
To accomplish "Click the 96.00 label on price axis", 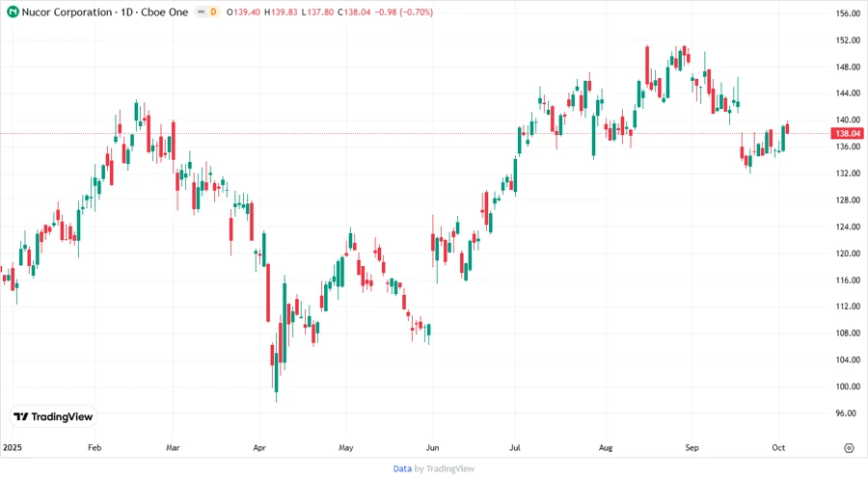I will pos(848,413).
